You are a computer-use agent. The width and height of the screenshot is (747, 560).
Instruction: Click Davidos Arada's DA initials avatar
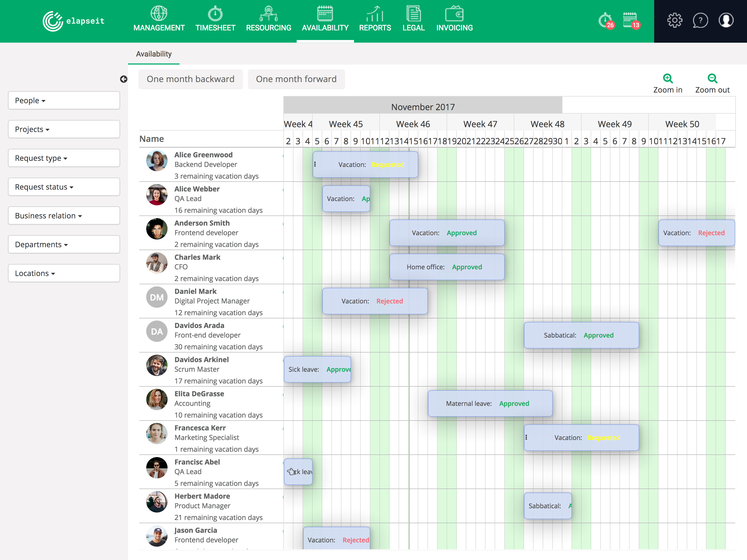click(x=157, y=331)
